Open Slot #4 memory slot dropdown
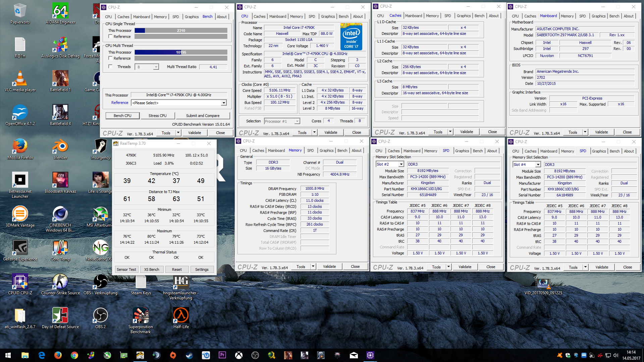Image resolution: width=644 pixels, height=362 pixels. (538, 165)
